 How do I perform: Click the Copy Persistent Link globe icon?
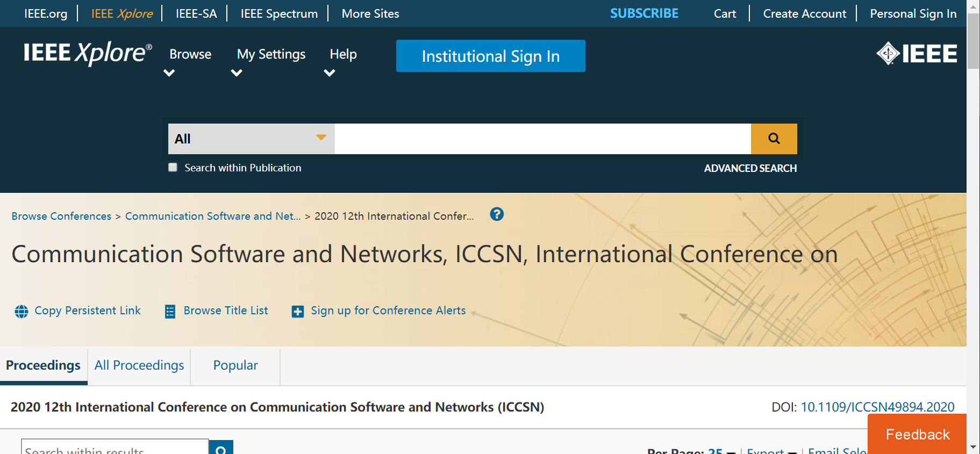pos(22,311)
